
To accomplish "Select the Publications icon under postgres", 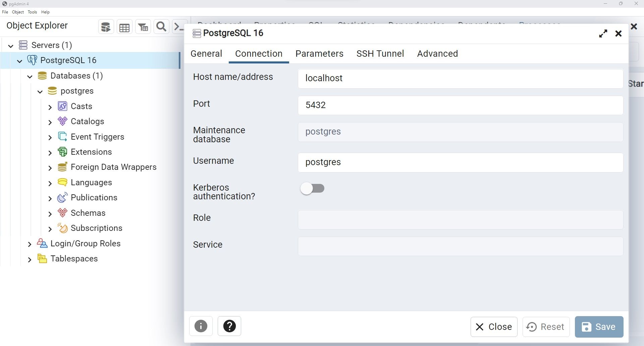I will [x=63, y=198].
